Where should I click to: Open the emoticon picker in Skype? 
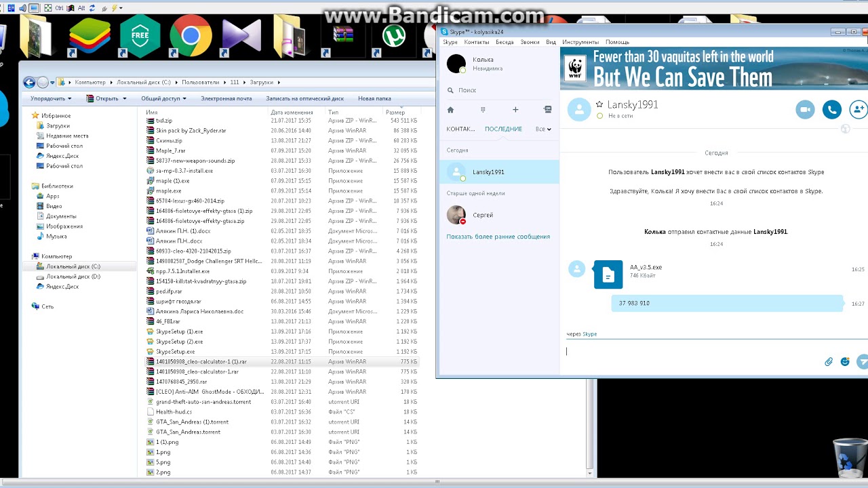point(845,362)
